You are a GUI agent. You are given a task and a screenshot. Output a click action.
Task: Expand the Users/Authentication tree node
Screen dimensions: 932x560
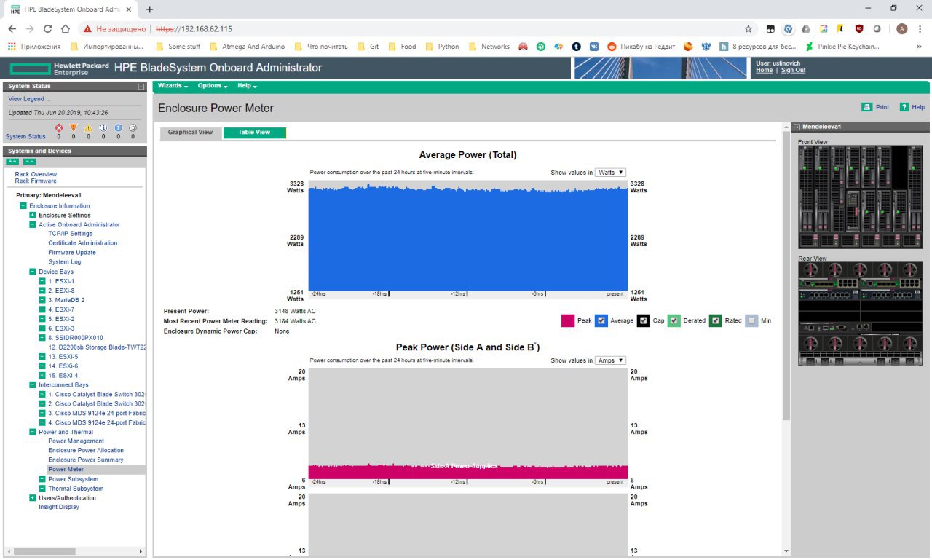click(x=33, y=498)
